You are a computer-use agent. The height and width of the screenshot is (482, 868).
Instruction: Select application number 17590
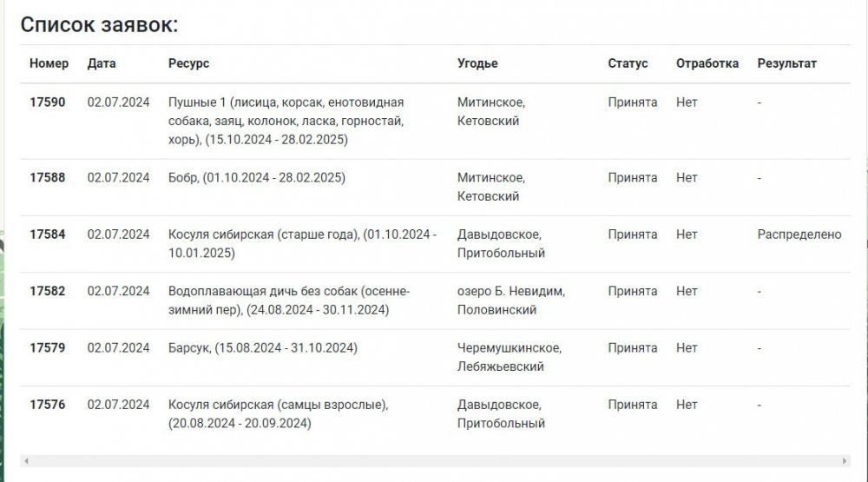pyautogui.click(x=48, y=102)
